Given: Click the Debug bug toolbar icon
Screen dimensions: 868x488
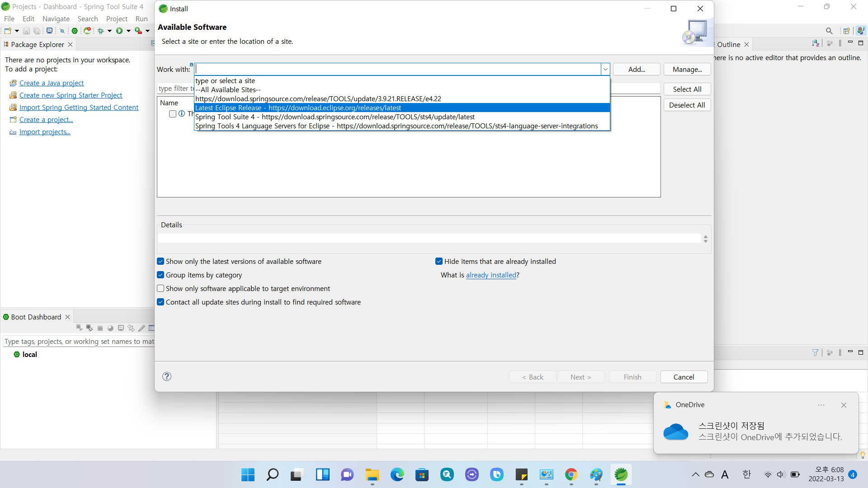Looking at the screenshot, I should point(100,31).
